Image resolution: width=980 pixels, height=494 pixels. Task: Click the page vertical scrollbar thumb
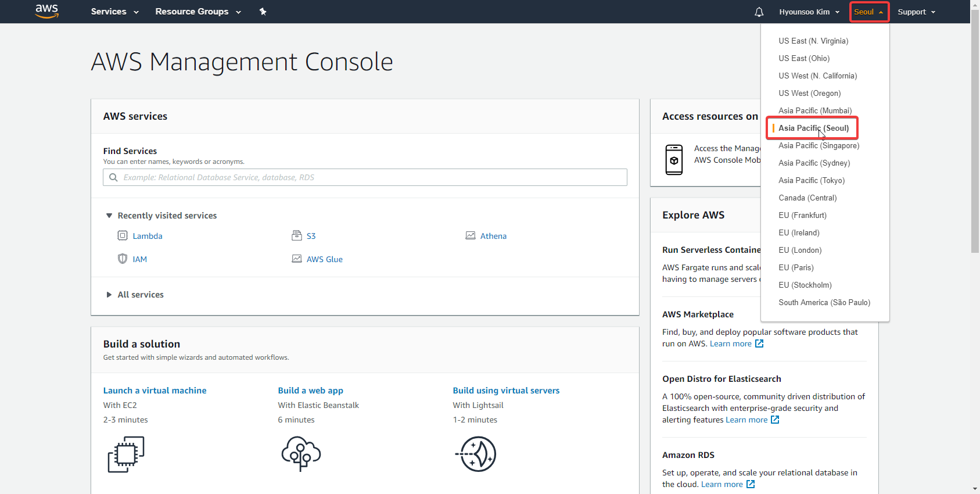pos(975,131)
